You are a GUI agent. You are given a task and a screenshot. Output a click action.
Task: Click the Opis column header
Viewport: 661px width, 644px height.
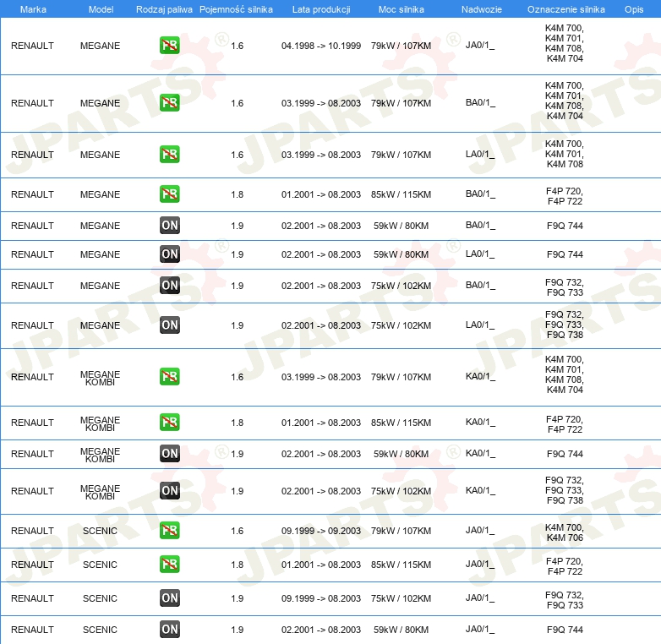[x=634, y=9]
